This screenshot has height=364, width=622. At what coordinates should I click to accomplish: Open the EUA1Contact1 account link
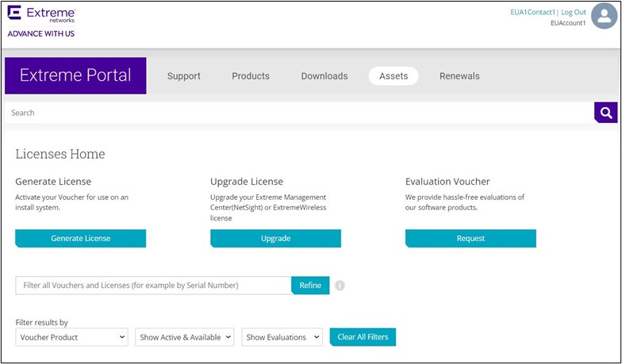(x=532, y=13)
